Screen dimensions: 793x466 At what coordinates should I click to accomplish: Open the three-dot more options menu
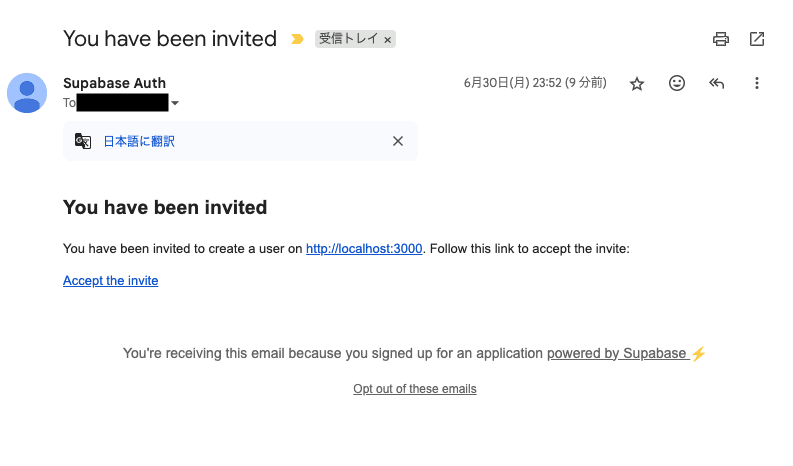coord(757,84)
